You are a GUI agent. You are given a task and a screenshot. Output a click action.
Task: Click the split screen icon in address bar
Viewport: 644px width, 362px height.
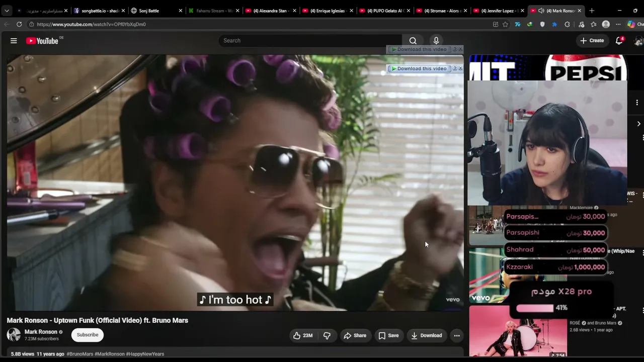(x=496, y=24)
